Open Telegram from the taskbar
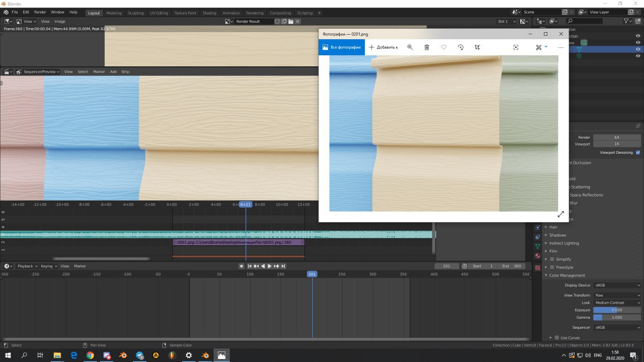Screen dimensions: 644x362 coord(139,355)
